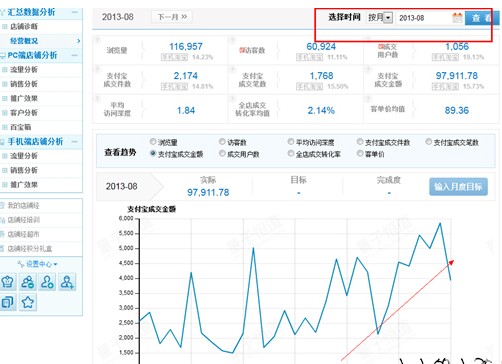Select the 访客数 trend radio button
502x364 pixels.
pyautogui.click(x=222, y=142)
